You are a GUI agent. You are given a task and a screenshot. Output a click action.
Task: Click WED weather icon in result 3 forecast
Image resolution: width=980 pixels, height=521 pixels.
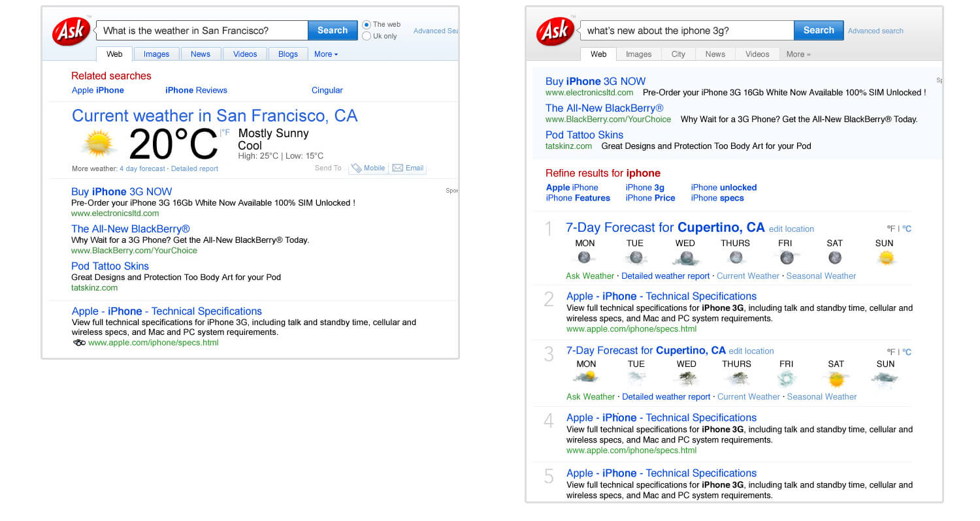point(686,378)
